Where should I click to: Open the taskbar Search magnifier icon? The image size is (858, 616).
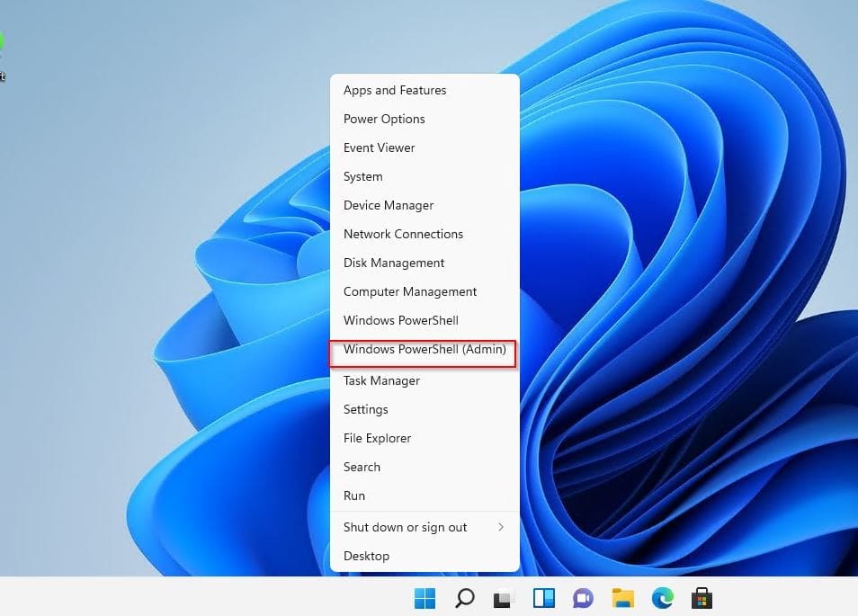pos(465,598)
